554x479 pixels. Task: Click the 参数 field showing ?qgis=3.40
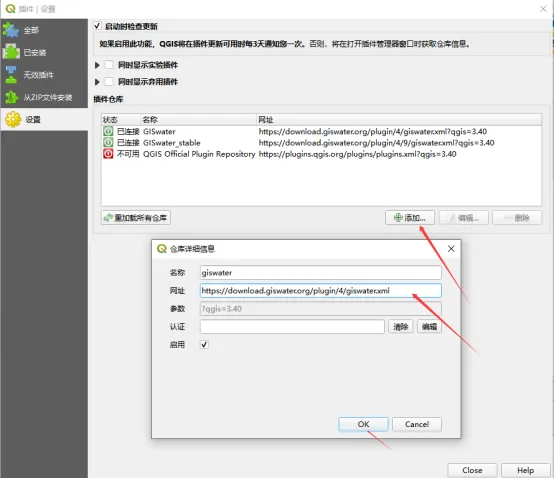[320, 309]
